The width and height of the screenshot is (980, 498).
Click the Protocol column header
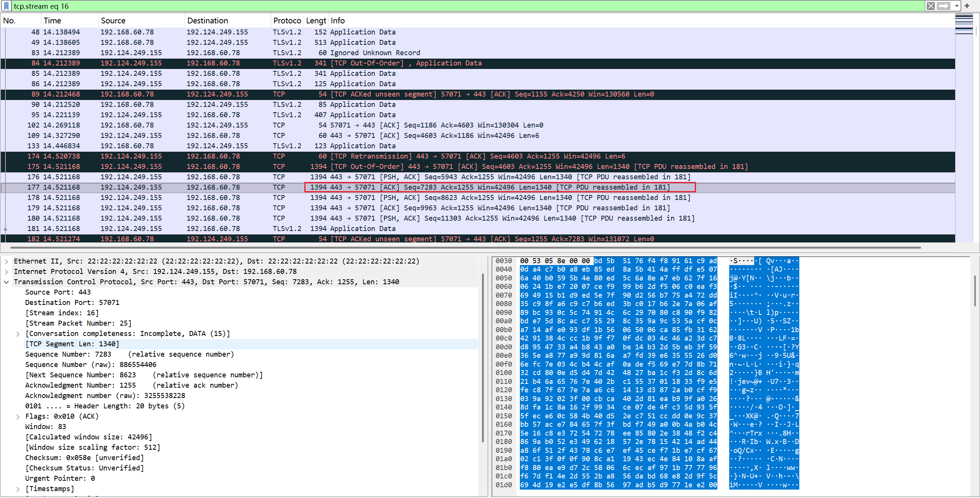click(x=287, y=21)
